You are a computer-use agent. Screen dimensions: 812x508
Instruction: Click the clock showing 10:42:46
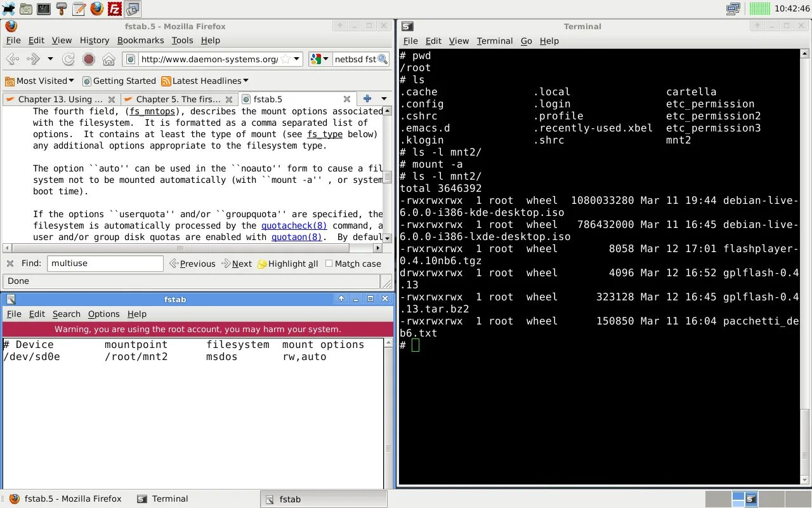click(792, 9)
